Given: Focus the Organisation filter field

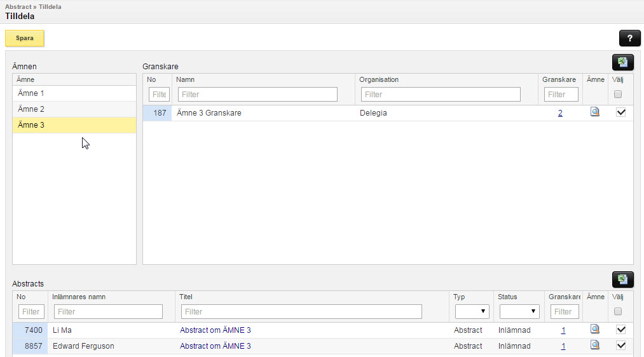Looking at the screenshot, I should (x=441, y=95).
